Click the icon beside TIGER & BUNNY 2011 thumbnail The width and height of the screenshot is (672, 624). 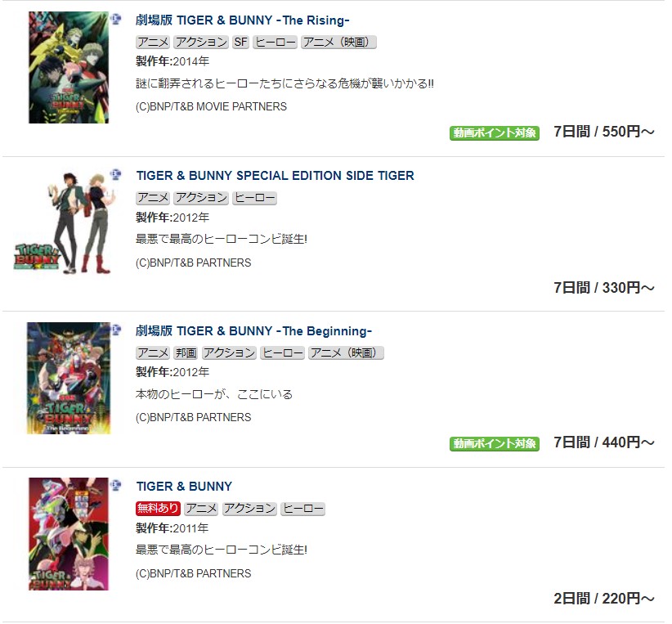point(115,485)
